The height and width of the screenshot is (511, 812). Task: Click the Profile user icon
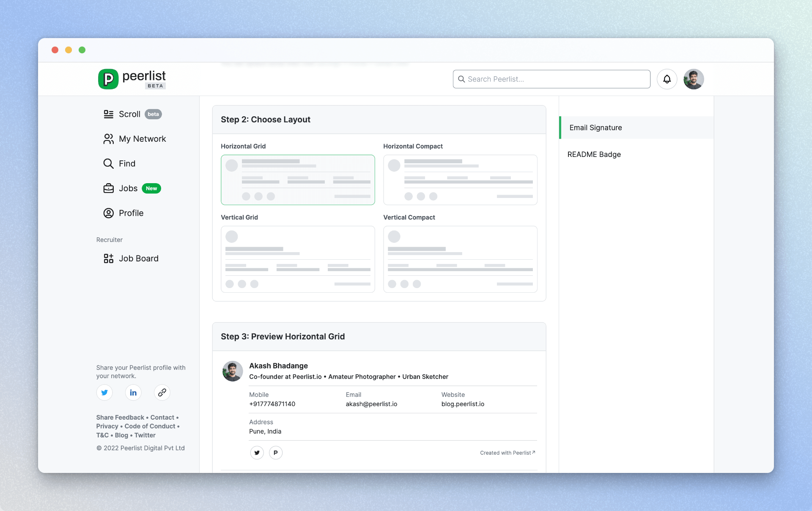click(109, 213)
